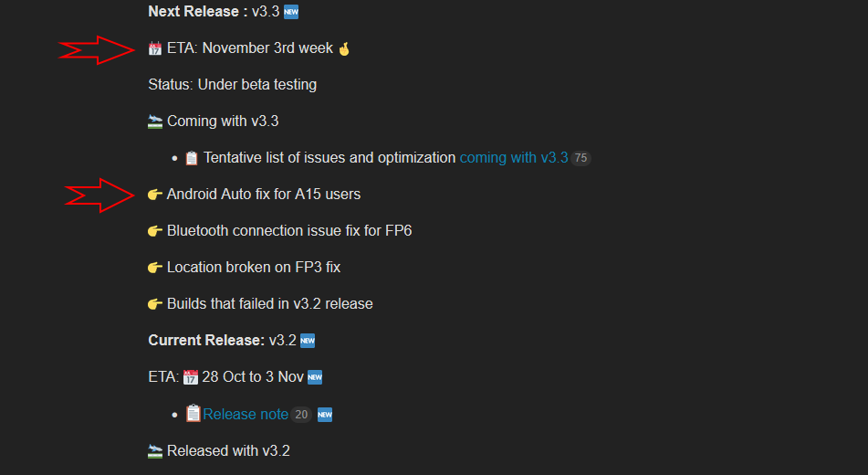Click the ship emoji before "Coming with v3.3"

pos(155,121)
